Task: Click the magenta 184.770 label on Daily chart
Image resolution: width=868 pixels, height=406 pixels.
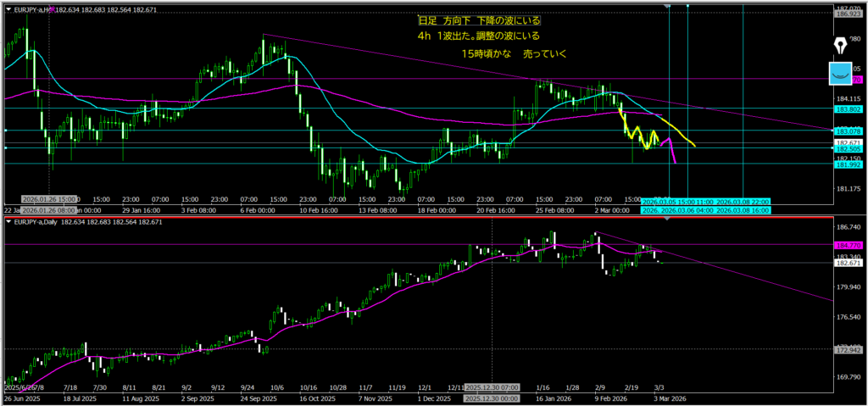Action: pos(849,245)
